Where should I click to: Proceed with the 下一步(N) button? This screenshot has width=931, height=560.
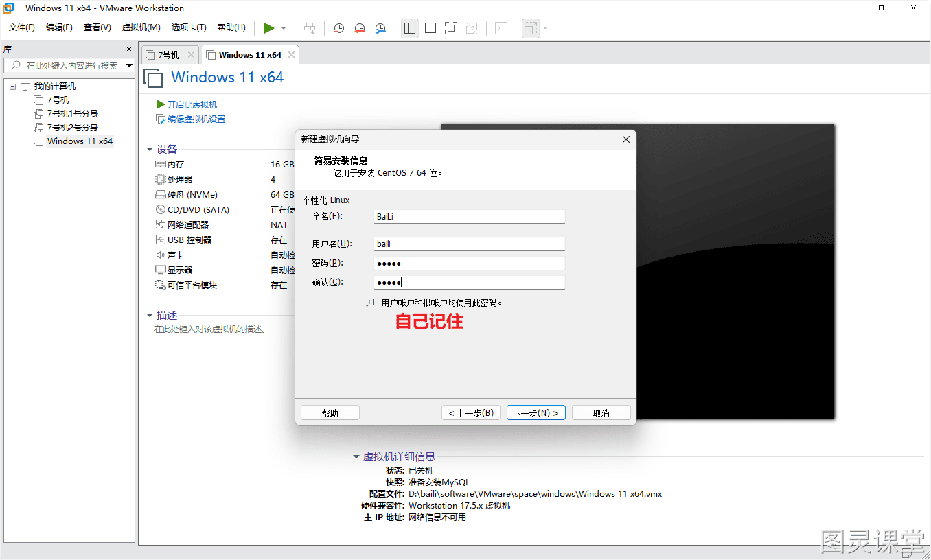536,413
